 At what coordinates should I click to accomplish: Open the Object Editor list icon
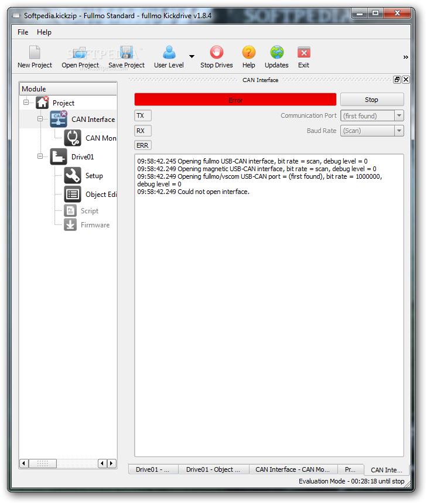(72, 194)
